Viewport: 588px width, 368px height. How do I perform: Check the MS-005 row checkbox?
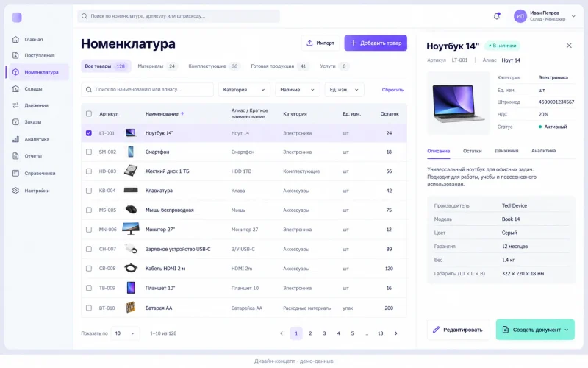[88, 210]
